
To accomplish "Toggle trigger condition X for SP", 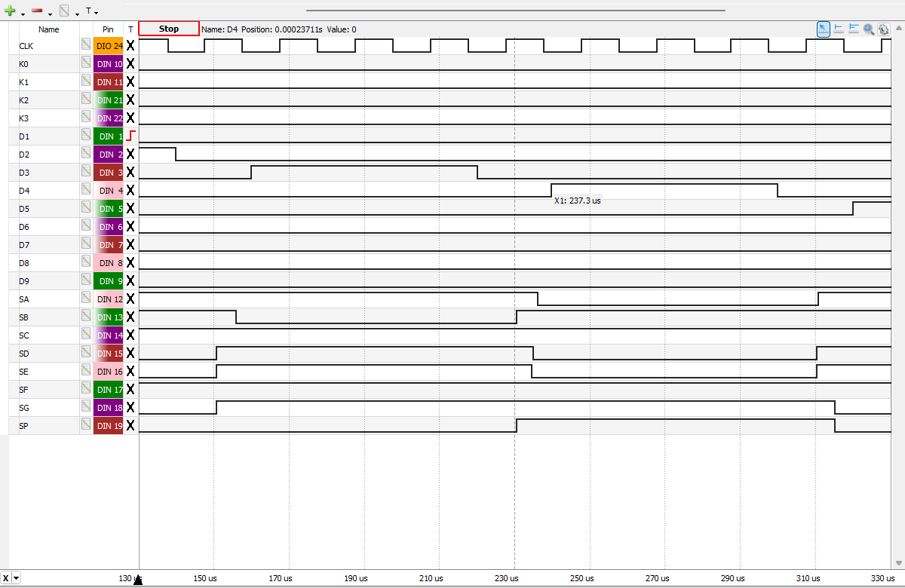I will (x=130, y=425).
